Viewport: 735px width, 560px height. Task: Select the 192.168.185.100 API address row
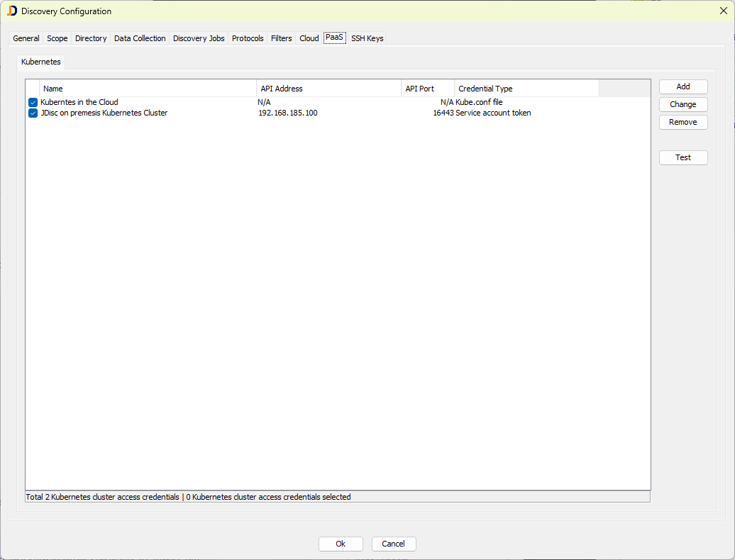coord(288,113)
